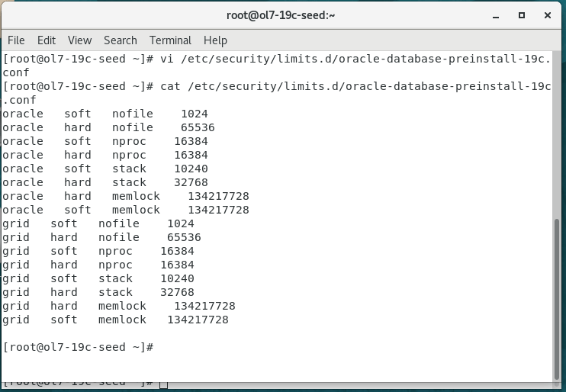Open the Search menu
Screen dimensions: 566x392
(121, 40)
